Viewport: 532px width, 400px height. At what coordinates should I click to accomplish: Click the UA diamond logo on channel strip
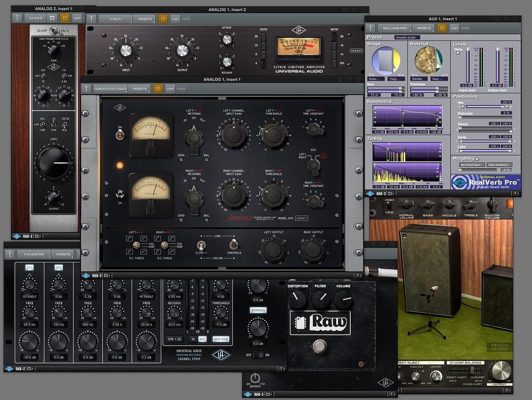(x=221, y=355)
